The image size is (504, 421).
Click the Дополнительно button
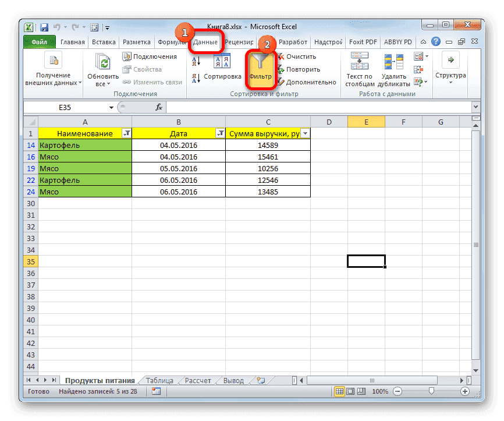click(x=307, y=82)
